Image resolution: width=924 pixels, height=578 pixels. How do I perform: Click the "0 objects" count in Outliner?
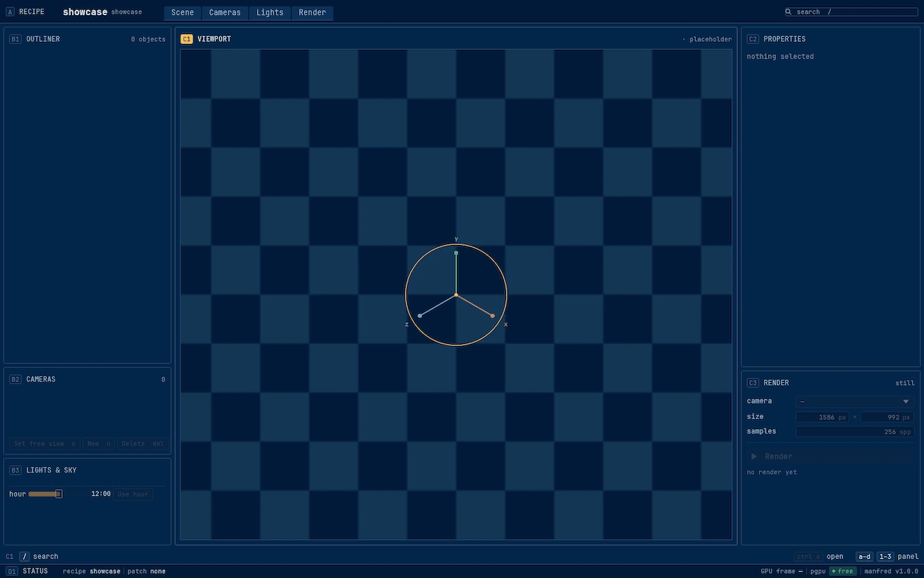(x=148, y=39)
